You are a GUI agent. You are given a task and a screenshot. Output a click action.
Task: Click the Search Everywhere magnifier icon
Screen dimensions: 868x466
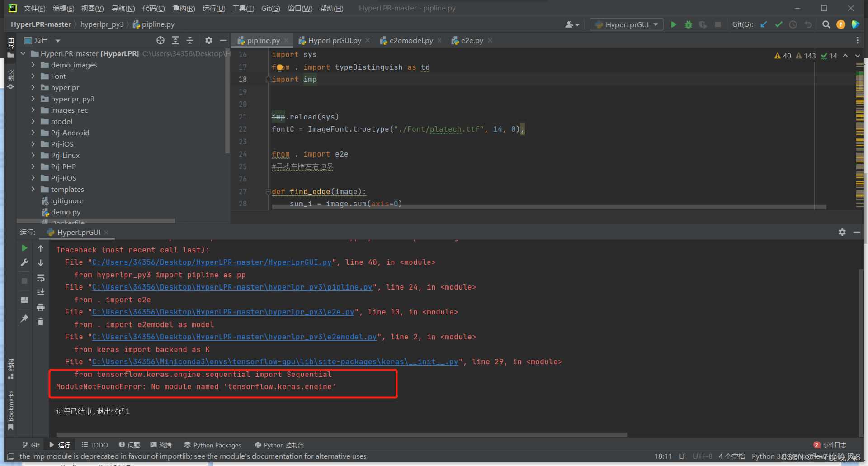(826, 24)
